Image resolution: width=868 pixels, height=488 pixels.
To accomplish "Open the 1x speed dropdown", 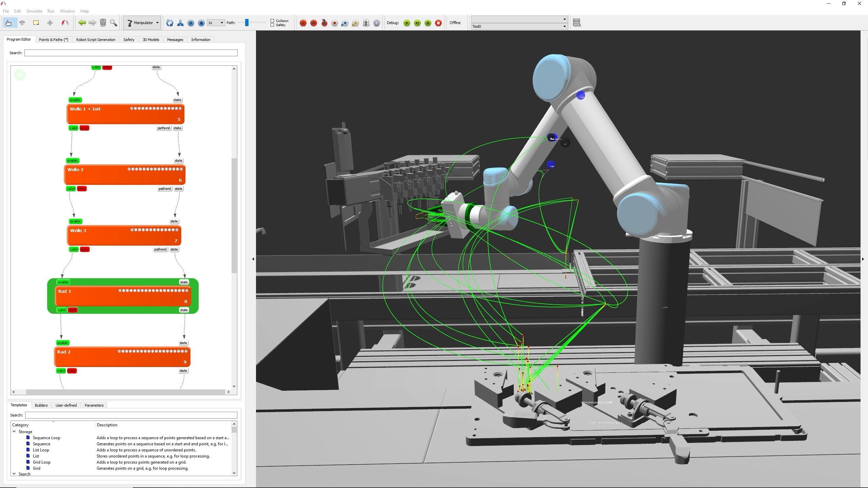I will [x=216, y=23].
